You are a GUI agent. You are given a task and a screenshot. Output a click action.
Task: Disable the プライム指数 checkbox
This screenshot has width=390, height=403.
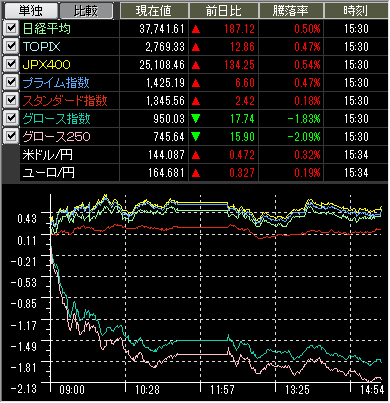point(11,82)
